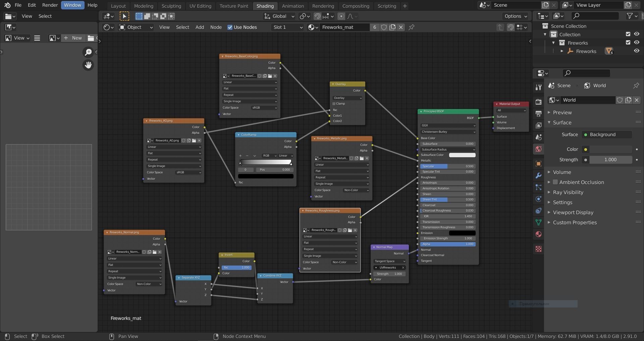This screenshot has width=644, height=341.
Task: Hide the Fireworks collection with eye icon
Action: [636, 43]
